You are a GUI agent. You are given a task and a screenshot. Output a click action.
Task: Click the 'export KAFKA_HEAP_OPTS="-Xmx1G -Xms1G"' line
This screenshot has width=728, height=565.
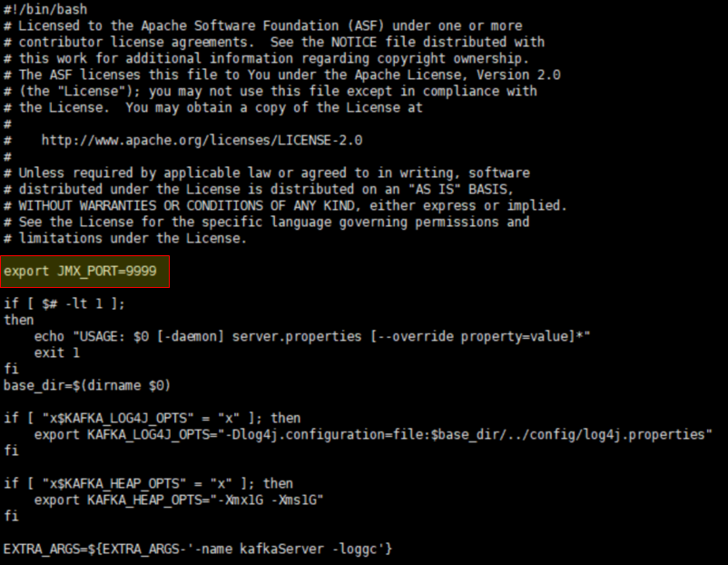(178, 500)
